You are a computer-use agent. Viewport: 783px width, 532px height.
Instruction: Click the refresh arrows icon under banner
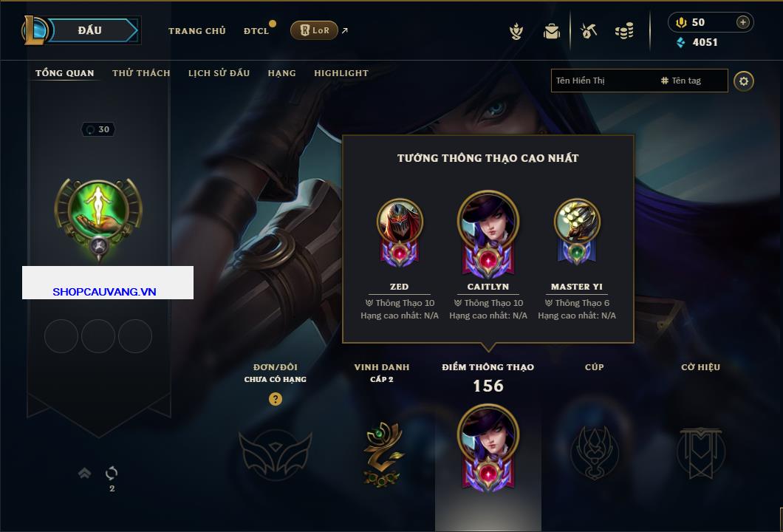click(x=112, y=473)
